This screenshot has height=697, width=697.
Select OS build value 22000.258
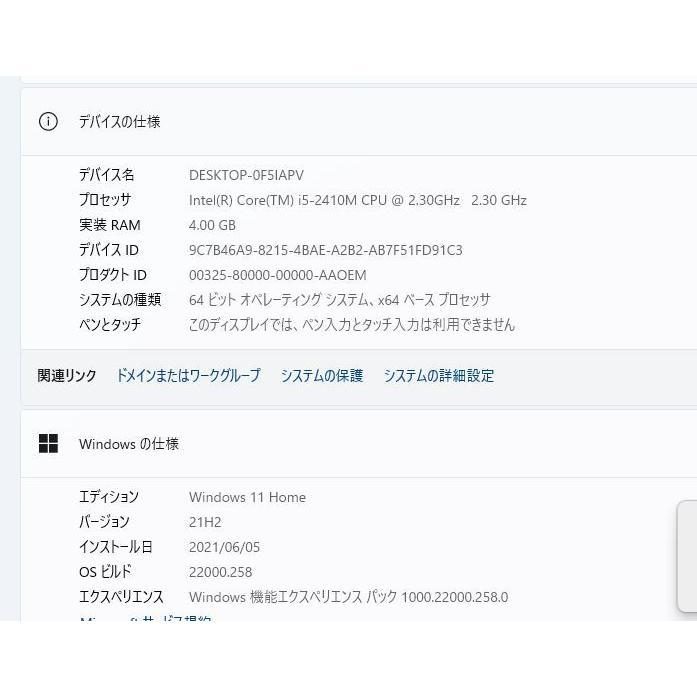point(220,572)
